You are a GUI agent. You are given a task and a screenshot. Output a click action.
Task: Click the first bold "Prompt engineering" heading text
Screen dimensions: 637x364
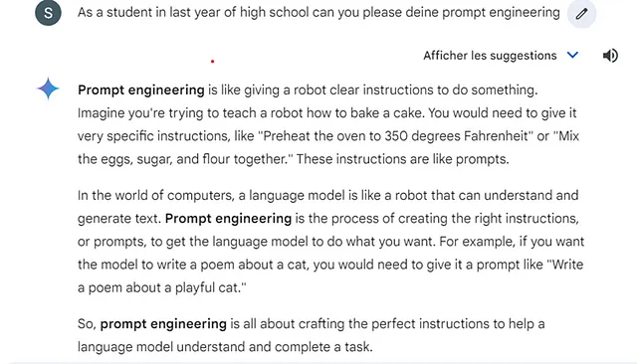click(141, 91)
